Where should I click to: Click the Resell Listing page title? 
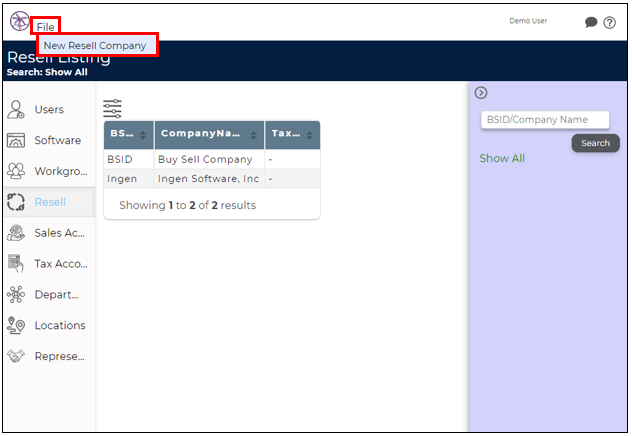click(x=58, y=58)
